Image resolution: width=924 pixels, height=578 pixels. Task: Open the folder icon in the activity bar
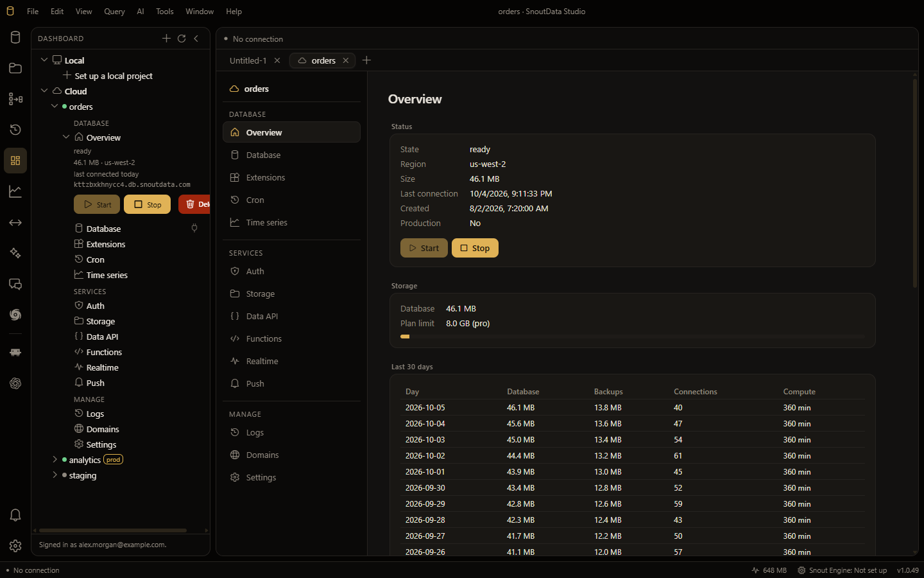click(15, 68)
